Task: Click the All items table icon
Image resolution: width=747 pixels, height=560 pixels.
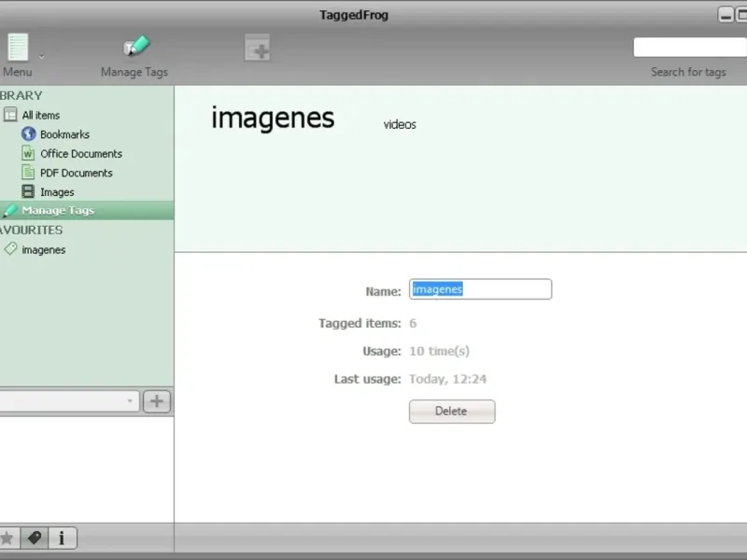Action: [10, 114]
